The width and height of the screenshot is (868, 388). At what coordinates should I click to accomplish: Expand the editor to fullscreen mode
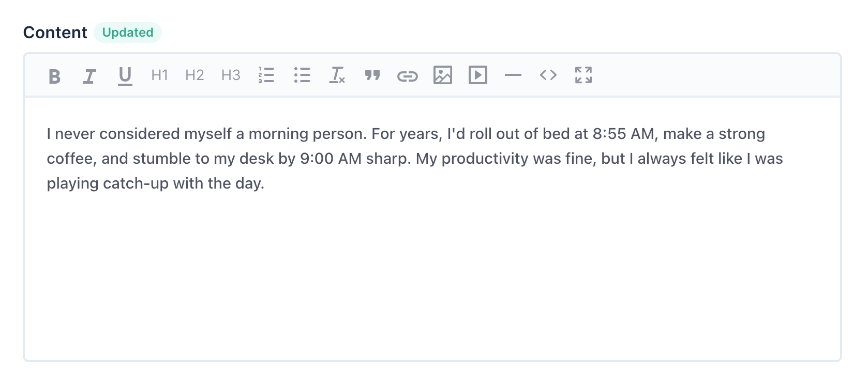[x=583, y=75]
